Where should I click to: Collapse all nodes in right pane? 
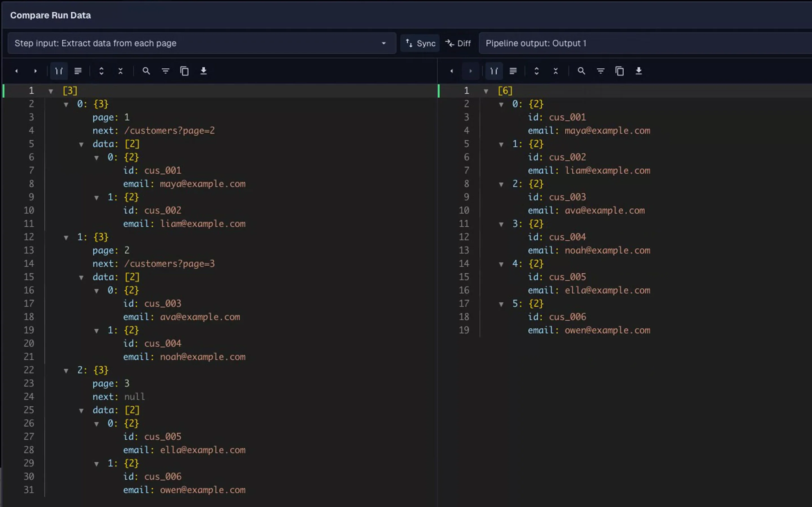coord(555,71)
